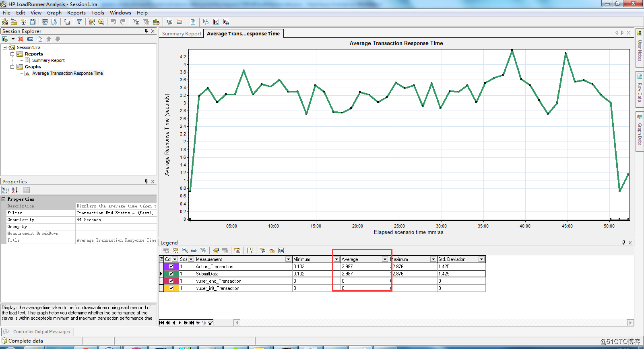Click the undo arrow in the toolbar
644x349 pixels.
point(114,22)
